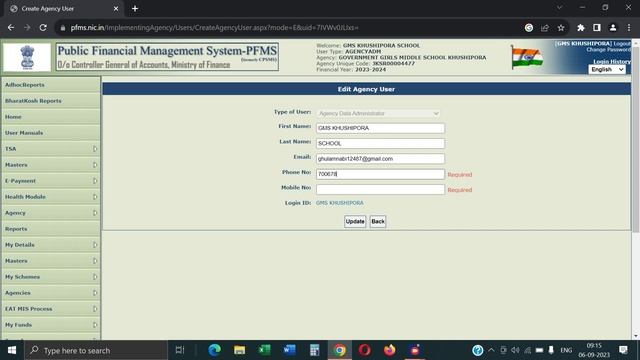Click the share page icon in address bar
640x360 pixels.
(x=544, y=28)
